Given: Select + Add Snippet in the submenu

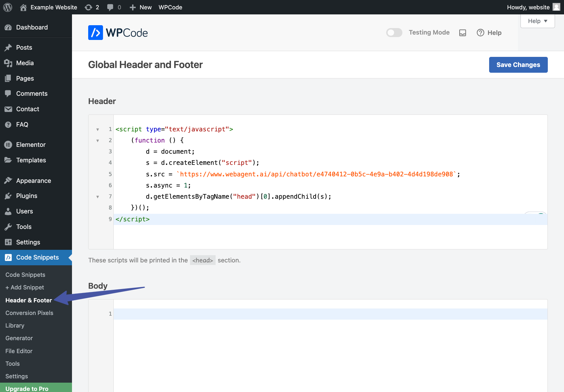Looking at the screenshot, I should tap(24, 287).
